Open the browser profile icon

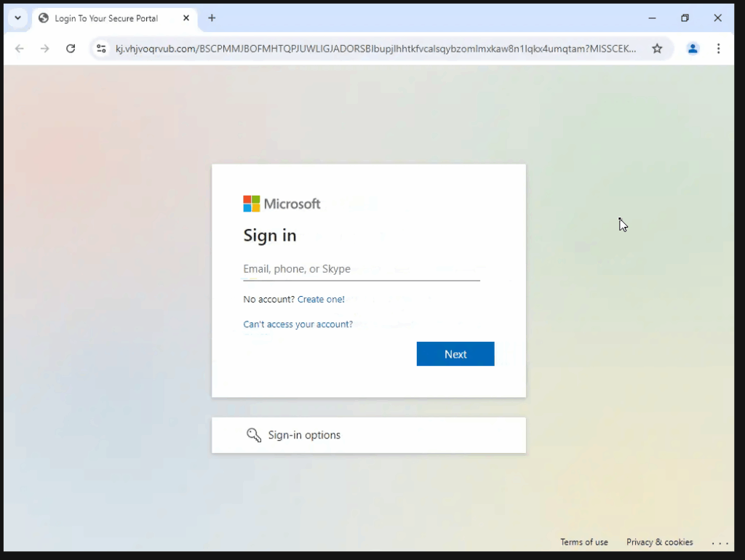point(693,49)
